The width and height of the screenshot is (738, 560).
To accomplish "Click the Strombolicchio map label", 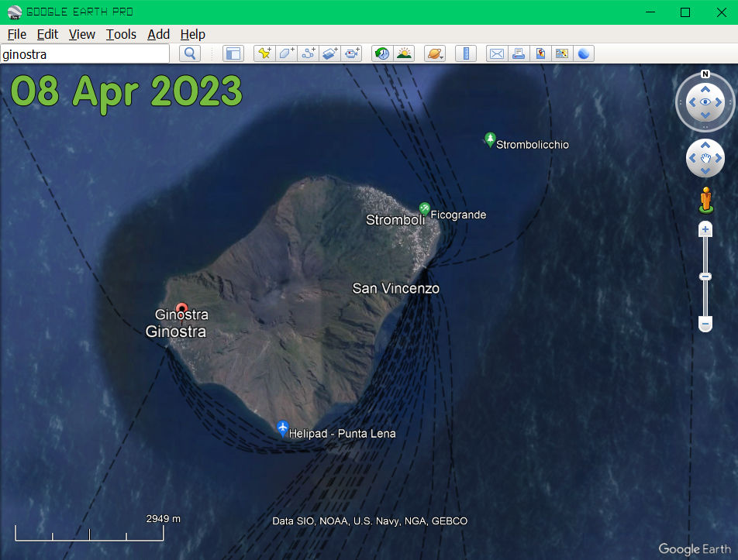I will click(x=532, y=145).
